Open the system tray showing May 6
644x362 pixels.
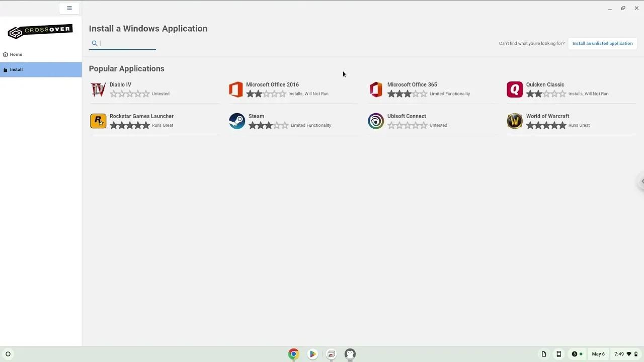598,354
